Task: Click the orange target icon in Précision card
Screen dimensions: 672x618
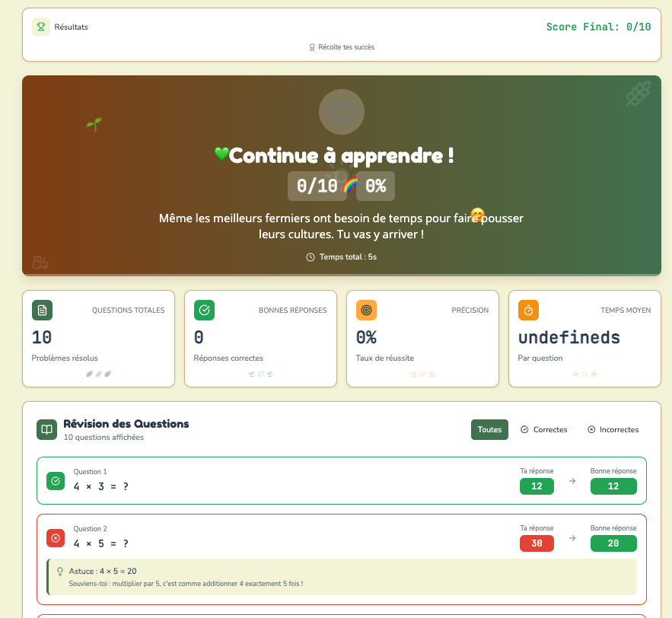Action: click(x=366, y=310)
